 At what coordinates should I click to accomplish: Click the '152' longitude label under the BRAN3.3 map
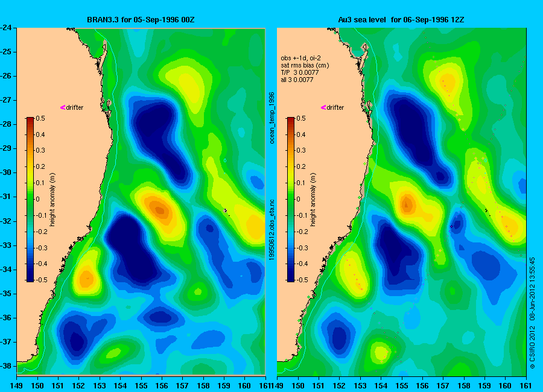pyautogui.click(x=78, y=386)
